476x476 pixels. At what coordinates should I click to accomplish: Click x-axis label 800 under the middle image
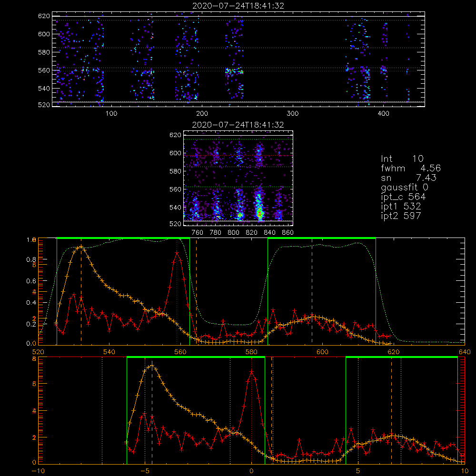tap(233, 233)
